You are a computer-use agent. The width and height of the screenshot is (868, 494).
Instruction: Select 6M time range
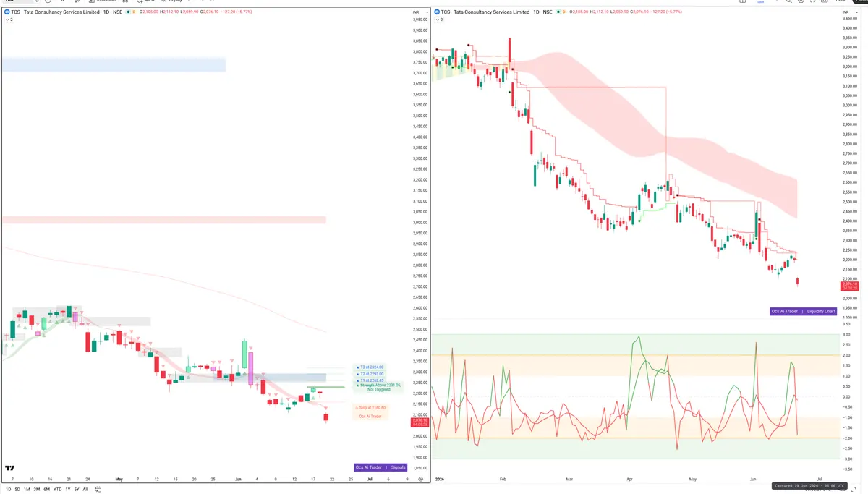[46, 489]
